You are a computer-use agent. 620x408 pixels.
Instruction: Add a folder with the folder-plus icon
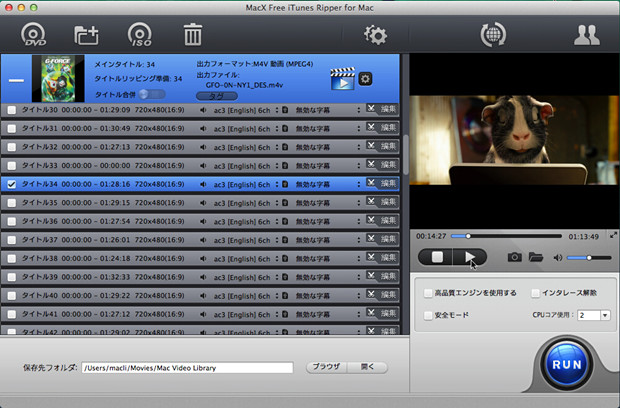(86, 35)
